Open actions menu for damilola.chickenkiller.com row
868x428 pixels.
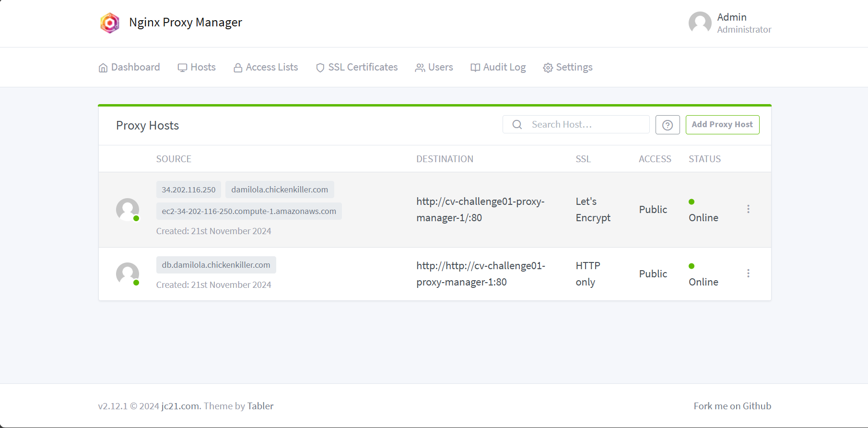(748, 209)
